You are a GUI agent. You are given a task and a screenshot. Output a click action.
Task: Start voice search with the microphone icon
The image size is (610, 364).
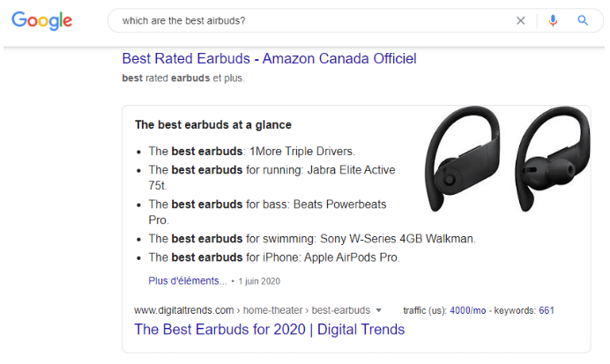pyautogui.click(x=553, y=21)
